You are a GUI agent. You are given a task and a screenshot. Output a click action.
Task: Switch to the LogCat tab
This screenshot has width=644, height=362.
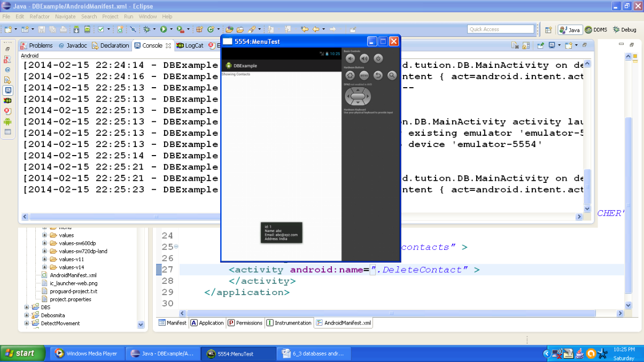(x=195, y=45)
